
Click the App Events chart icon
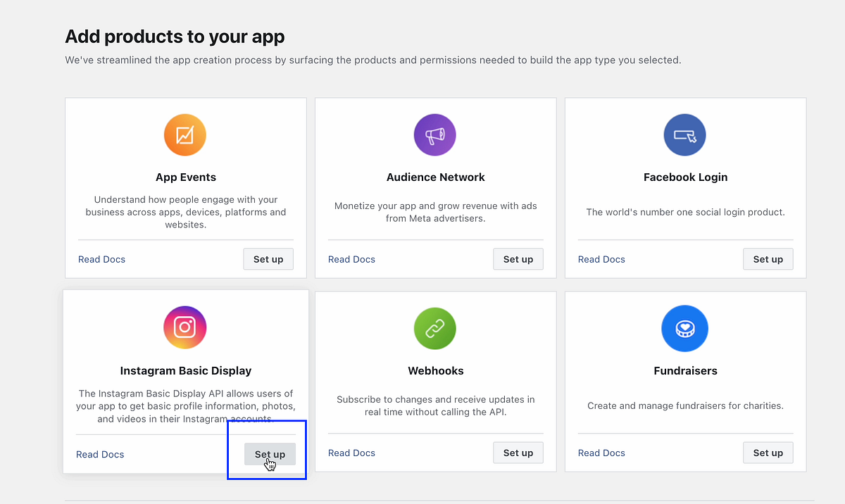(x=185, y=134)
